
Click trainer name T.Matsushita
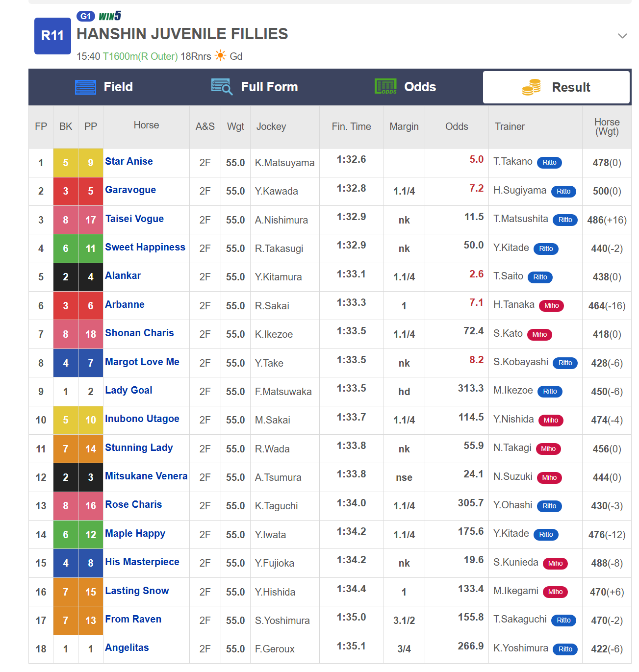pyautogui.click(x=520, y=219)
